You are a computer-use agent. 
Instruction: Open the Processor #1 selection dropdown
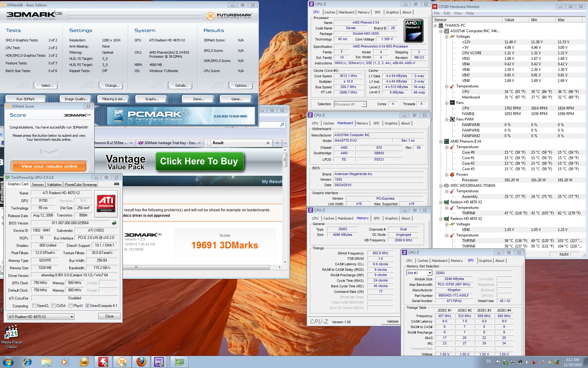[364, 104]
